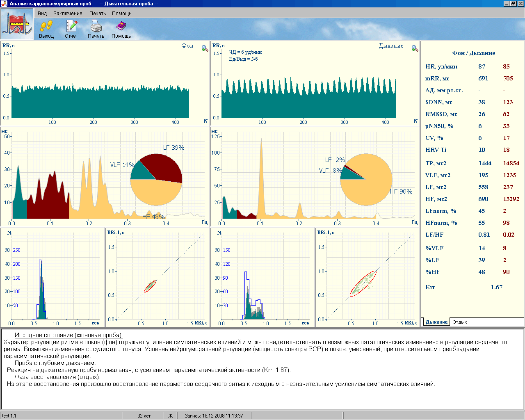Click the SDNN breathing value 123

click(x=508, y=102)
